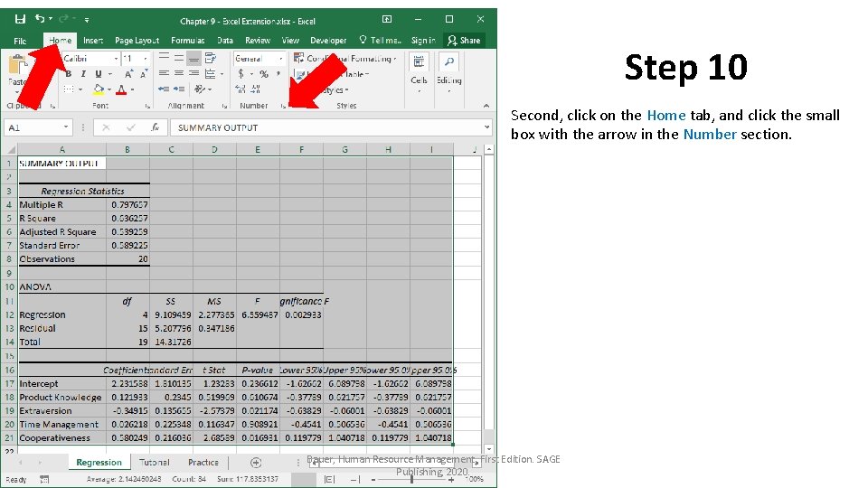Apply red font color

121,89
